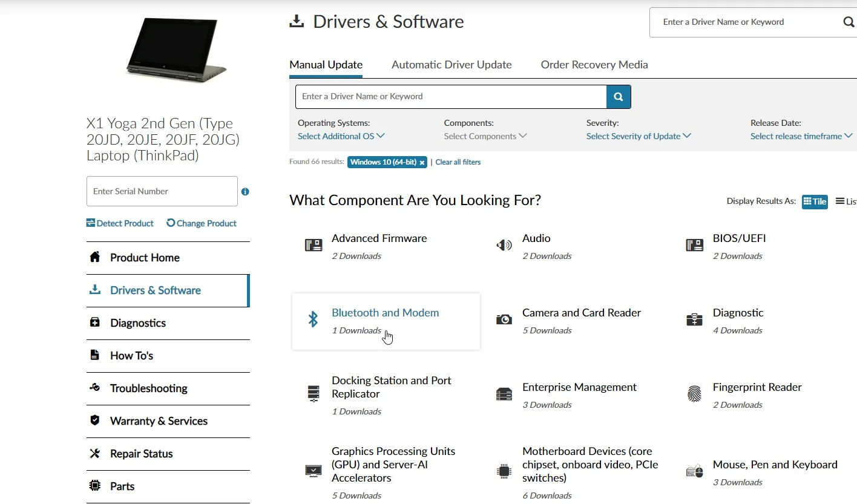The height and width of the screenshot is (504, 857).
Task: Click the Change Product link
Action: tap(202, 223)
